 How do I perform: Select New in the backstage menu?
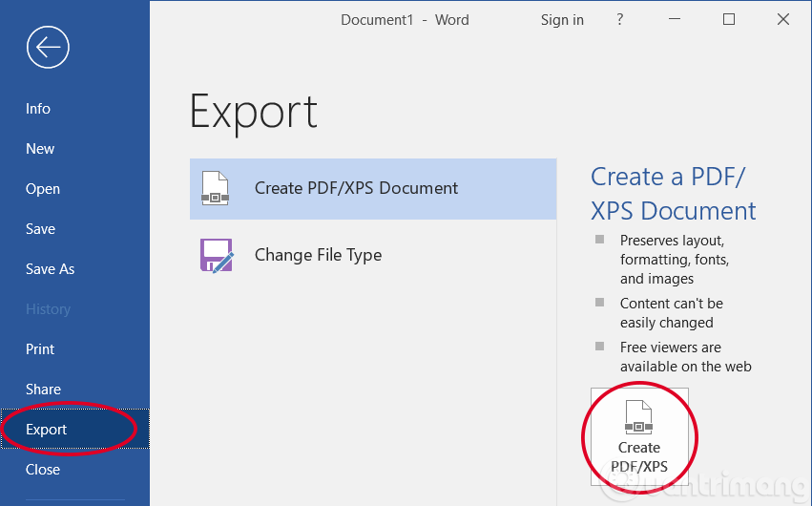(x=40, y=149)
